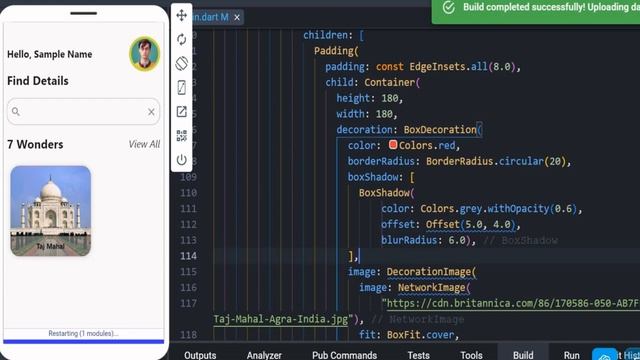Screen dimensions: 640x360
Task: Close the dart file editor tab
Action: tap(237, 17)
